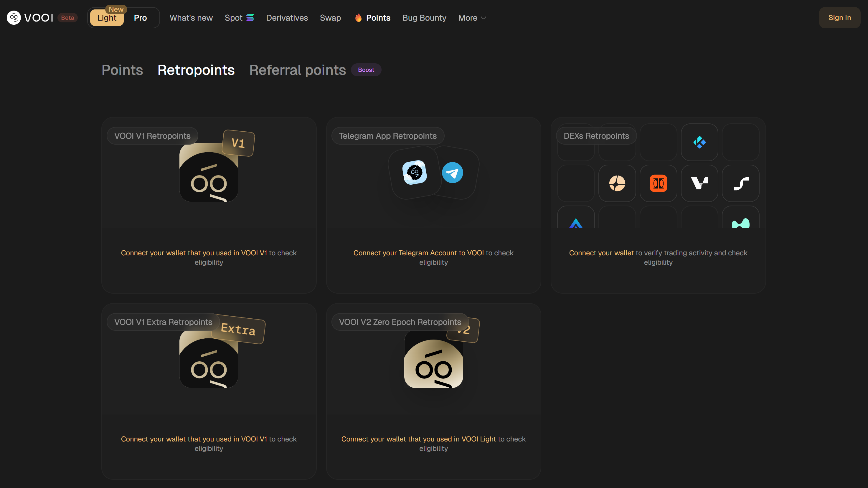Select the Referral points tab
This screenshot has width=868, height=488.
click(298, 70)
